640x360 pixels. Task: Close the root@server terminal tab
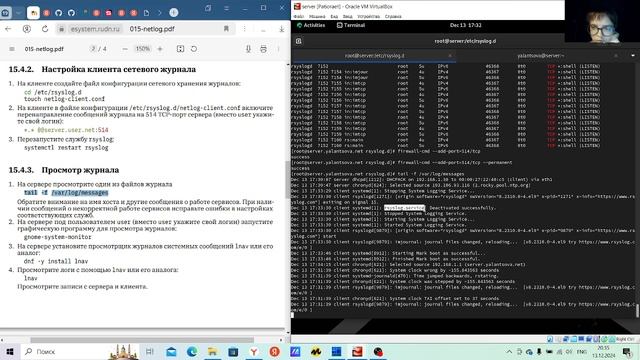point(450,56)
